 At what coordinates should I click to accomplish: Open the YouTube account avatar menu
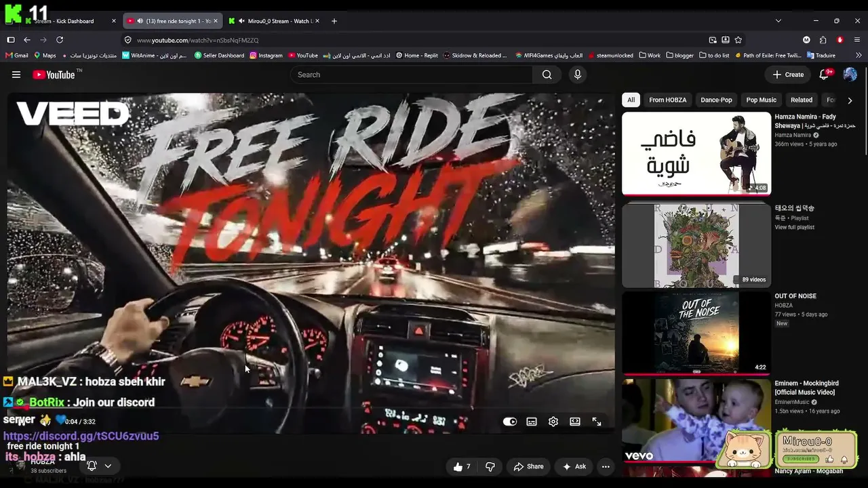point(850,75)
